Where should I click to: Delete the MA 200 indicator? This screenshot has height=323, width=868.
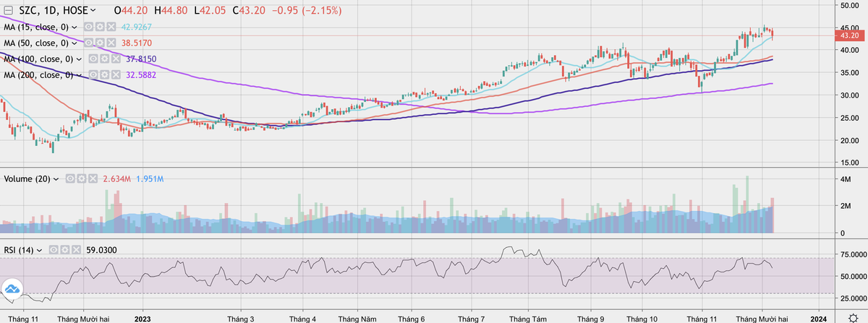coord(115,74)
